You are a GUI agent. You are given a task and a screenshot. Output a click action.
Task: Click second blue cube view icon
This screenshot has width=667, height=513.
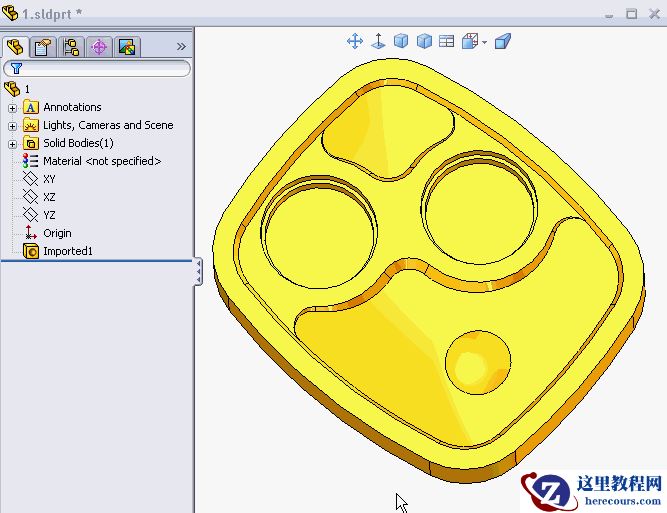pos(424,41)
